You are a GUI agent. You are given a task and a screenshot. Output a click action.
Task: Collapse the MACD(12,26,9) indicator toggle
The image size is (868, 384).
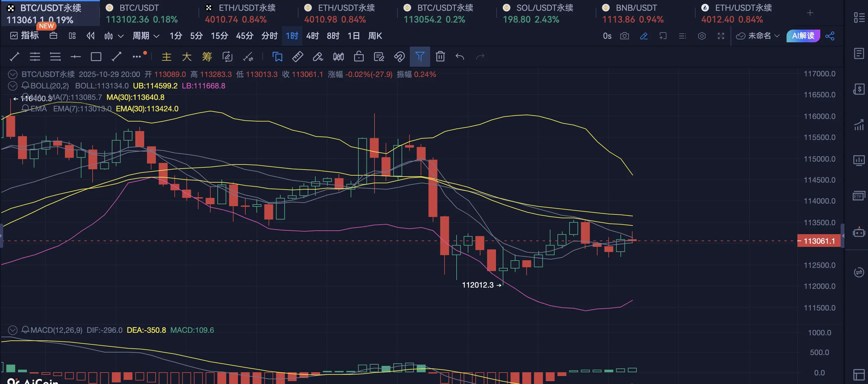pyautogui.click(x=12, y=330)
